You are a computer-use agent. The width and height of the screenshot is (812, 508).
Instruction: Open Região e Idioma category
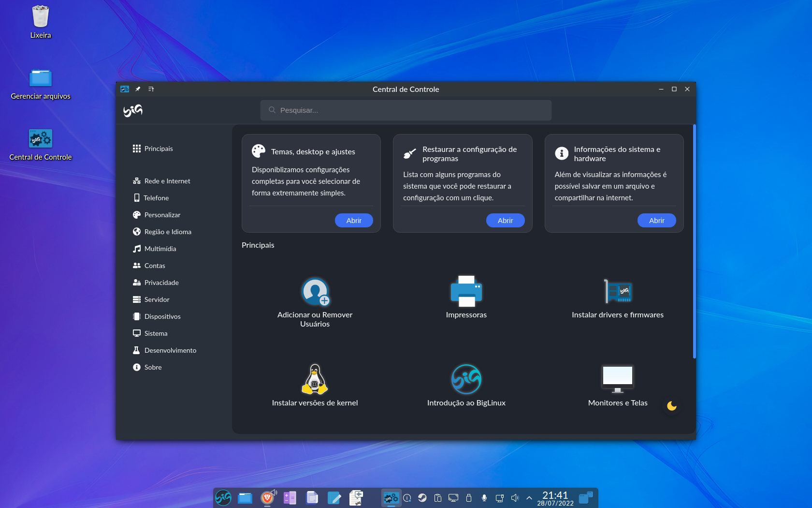pos(162,232)
